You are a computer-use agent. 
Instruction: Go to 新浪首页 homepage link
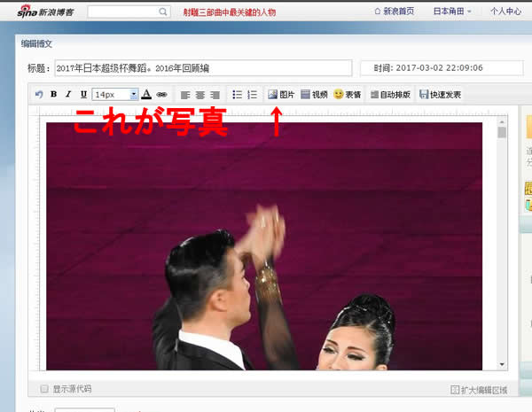(395, 12)
